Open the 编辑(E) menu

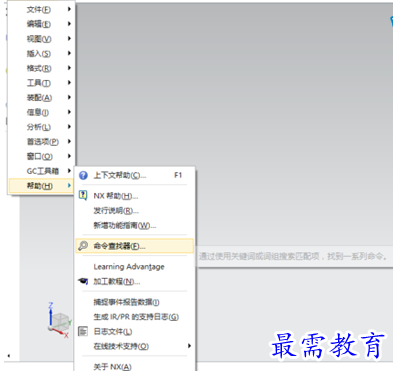[x=41, y=24]
